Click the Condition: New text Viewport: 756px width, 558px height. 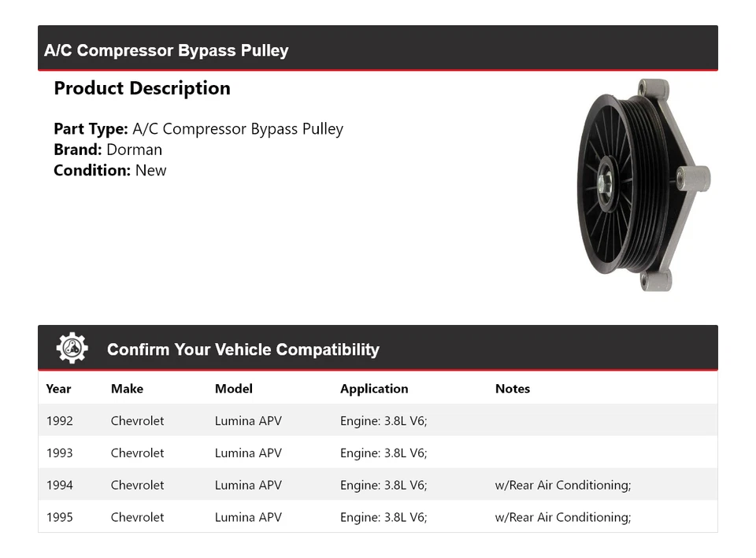(x=110, y=170)
